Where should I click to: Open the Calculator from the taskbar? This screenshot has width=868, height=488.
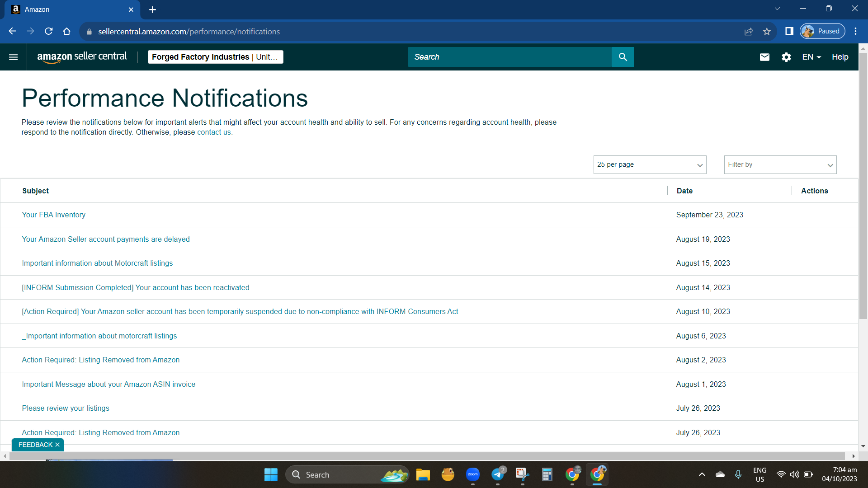(547, 475)
